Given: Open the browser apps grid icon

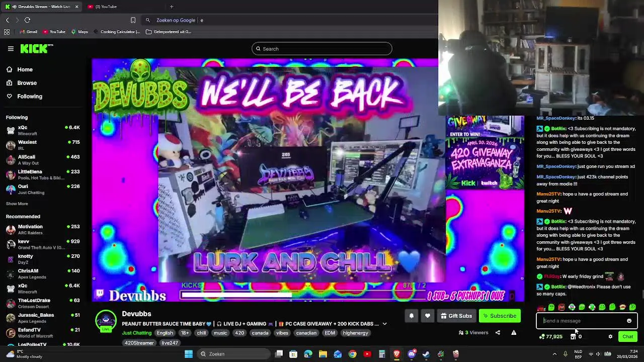Looking at the screenshot, I should point(7,32).
